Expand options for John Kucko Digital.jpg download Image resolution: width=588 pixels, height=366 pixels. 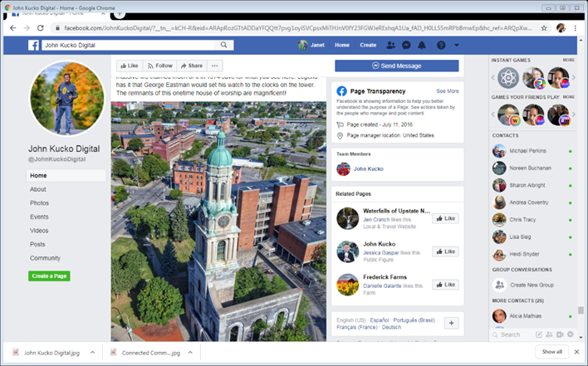click(x=92, y=353)
